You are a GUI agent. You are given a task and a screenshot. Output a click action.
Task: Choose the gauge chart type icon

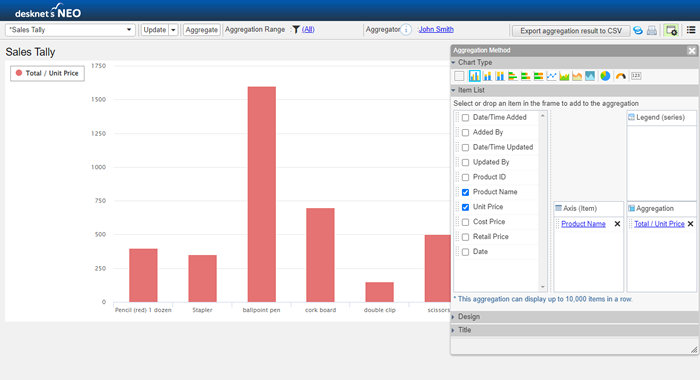(x=621, y=76)
